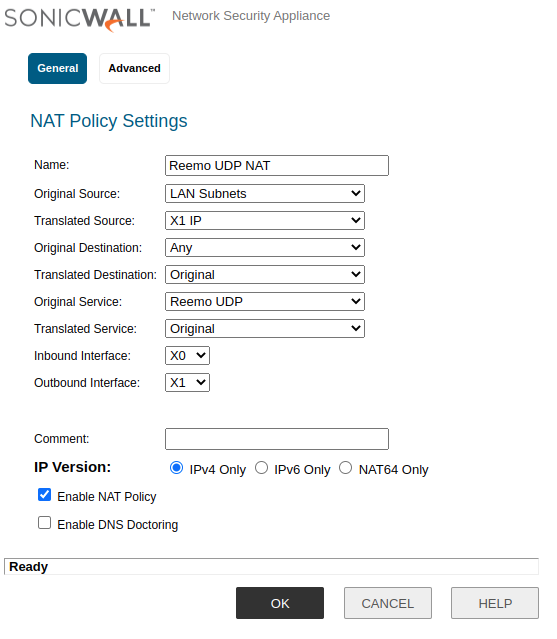Open the Original Service dropdown
The height and width of the screenshot is (639, 557).
(x=265, y=302)
